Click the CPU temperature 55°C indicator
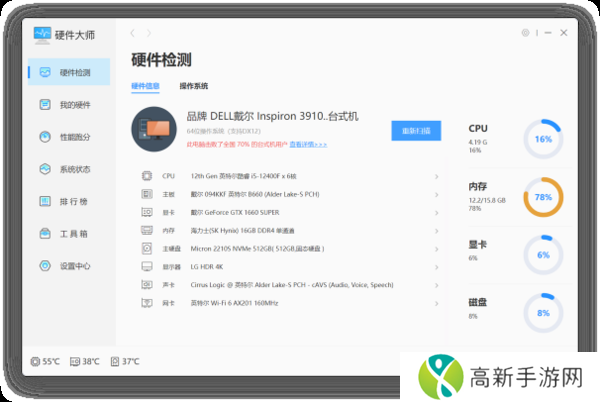600x402 pixels. pyautogui.click(x=45, y=361)
